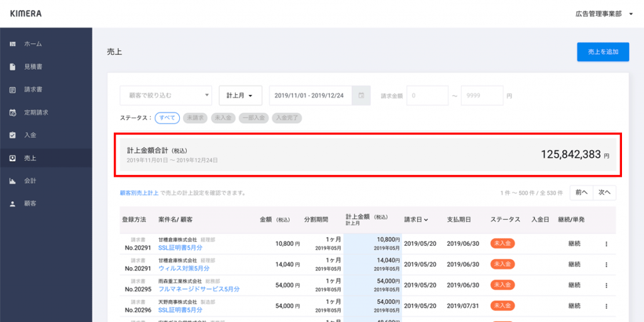Open the date range calendar icon
The width and height of the screenshot is (644, 322).
click(x=362, y=96)
